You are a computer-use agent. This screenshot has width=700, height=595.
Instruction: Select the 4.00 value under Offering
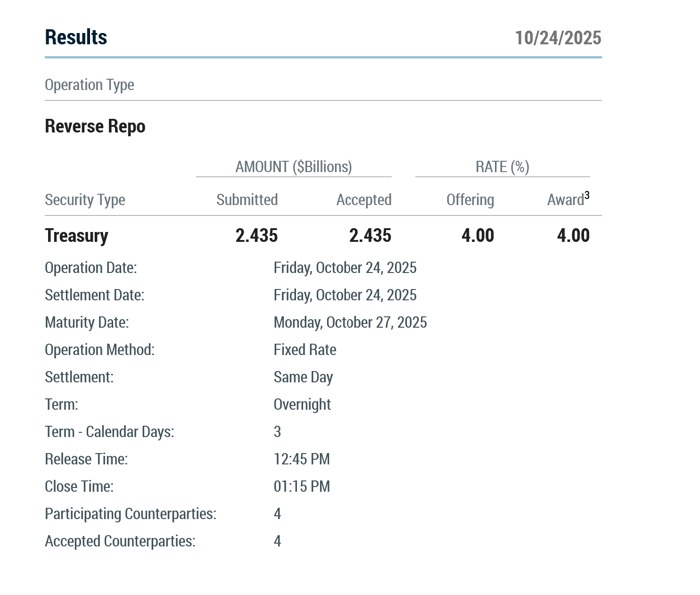(x=478, y=235)
